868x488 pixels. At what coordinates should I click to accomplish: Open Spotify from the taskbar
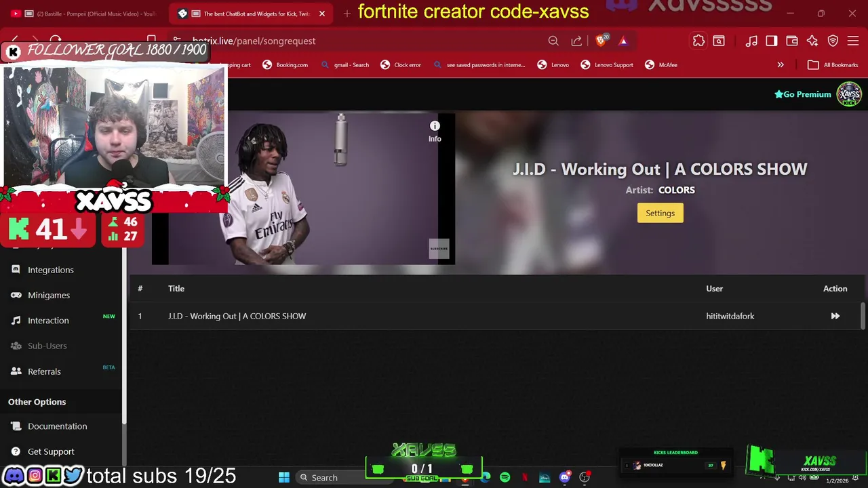(505, 477)
